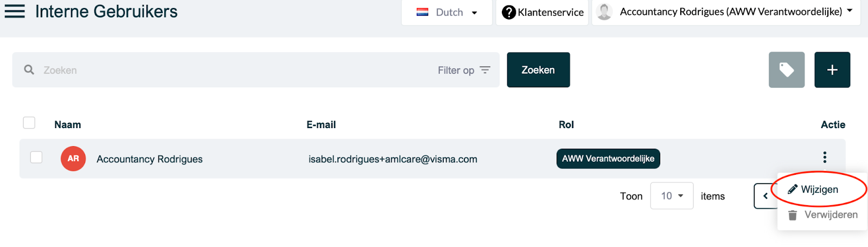The image size is (868, 247).
Task: Check the Accountancy Rodrigues row checkbox
Action: pyautogui.click(x=36, y=157)
